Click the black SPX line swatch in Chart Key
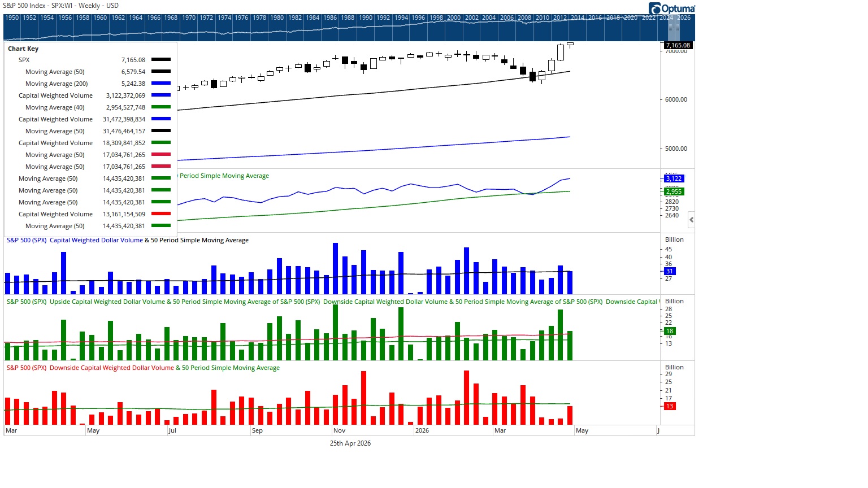Viewport: 868px width, 488px height. tap(161, 60)
